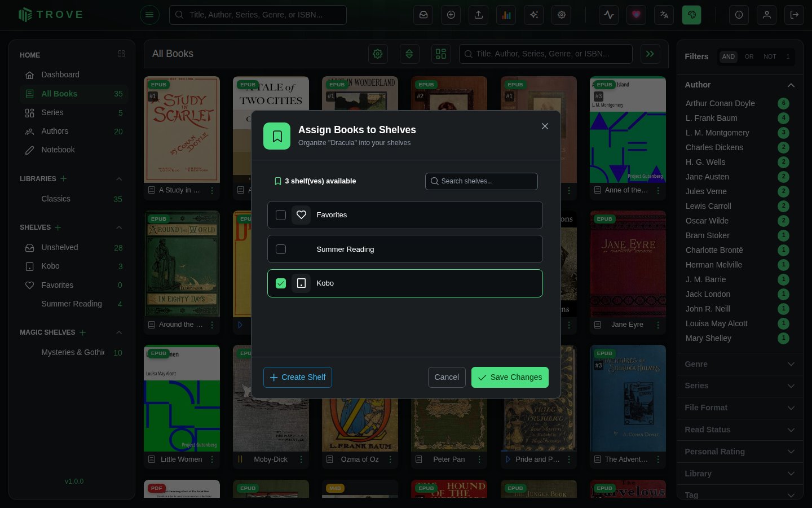Select the AND filter mode
The width and height of the screenshot is (812, 508).
[729, 56]
